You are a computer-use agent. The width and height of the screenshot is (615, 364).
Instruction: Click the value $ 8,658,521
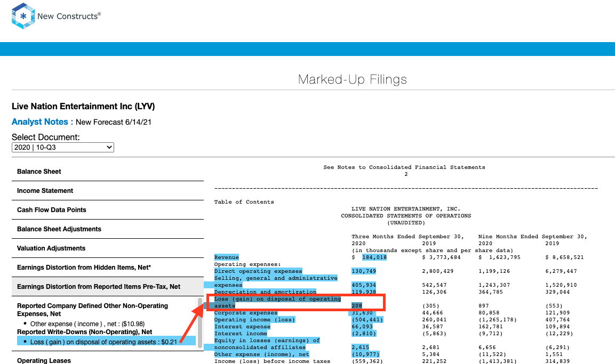(x=564, y=257)
